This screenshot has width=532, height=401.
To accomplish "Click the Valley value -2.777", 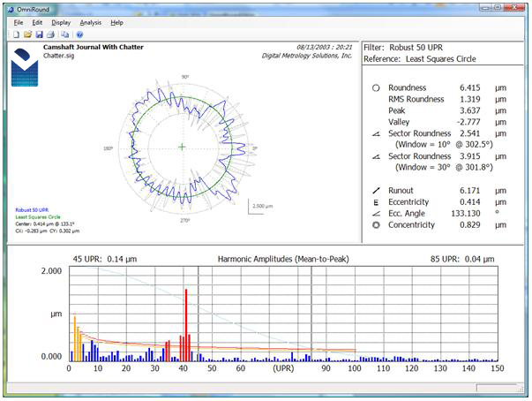I will (x=468, y=122).
